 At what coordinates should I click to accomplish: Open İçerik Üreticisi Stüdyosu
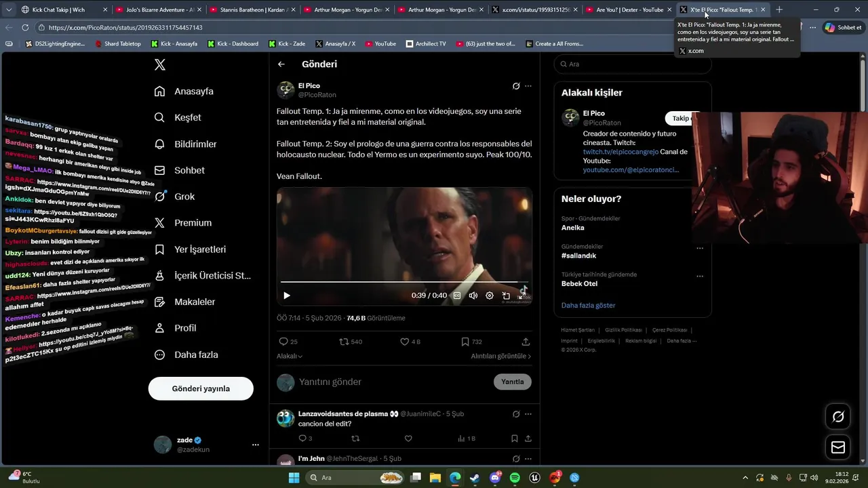[202, 275]
